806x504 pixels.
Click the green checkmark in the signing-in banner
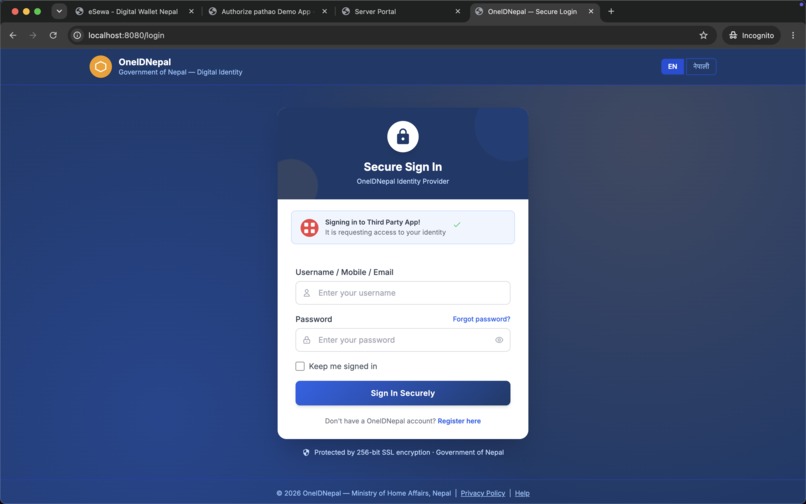[x=457, y=225]
